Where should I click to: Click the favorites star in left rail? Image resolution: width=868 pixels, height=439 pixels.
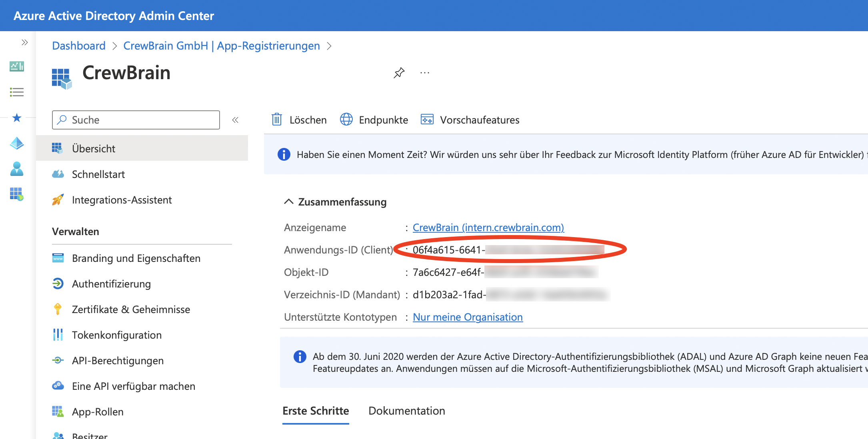point(17,118)
